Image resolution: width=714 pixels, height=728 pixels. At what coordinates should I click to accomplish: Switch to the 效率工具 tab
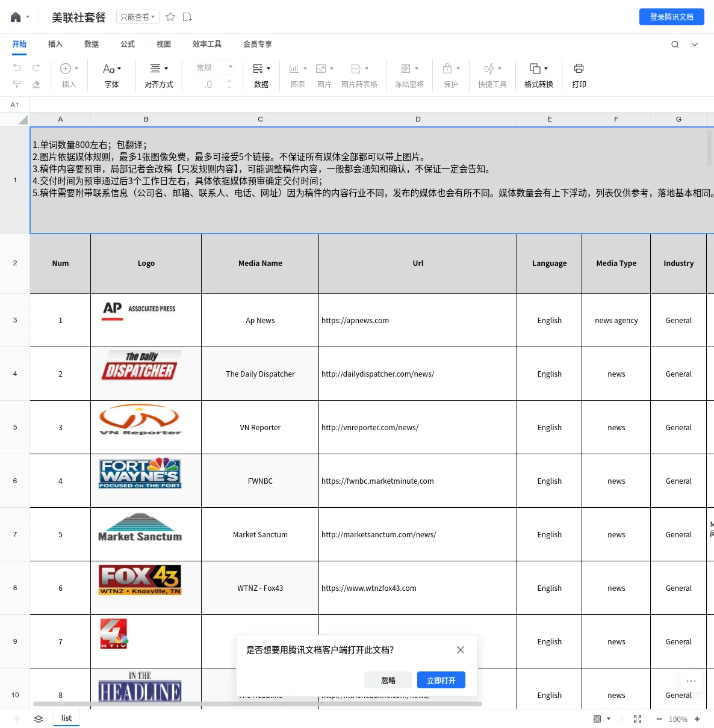[207, 44]
